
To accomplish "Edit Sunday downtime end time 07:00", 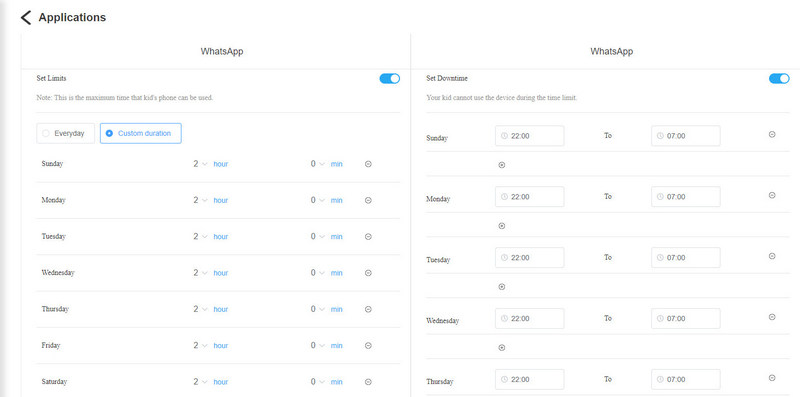I will click(686, 136).
